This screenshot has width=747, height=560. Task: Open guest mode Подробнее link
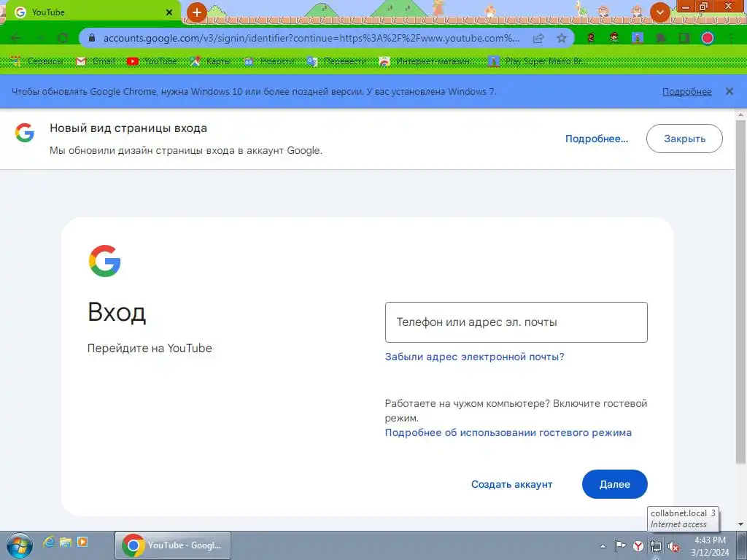pyautogui.click(x=508, y=432)
